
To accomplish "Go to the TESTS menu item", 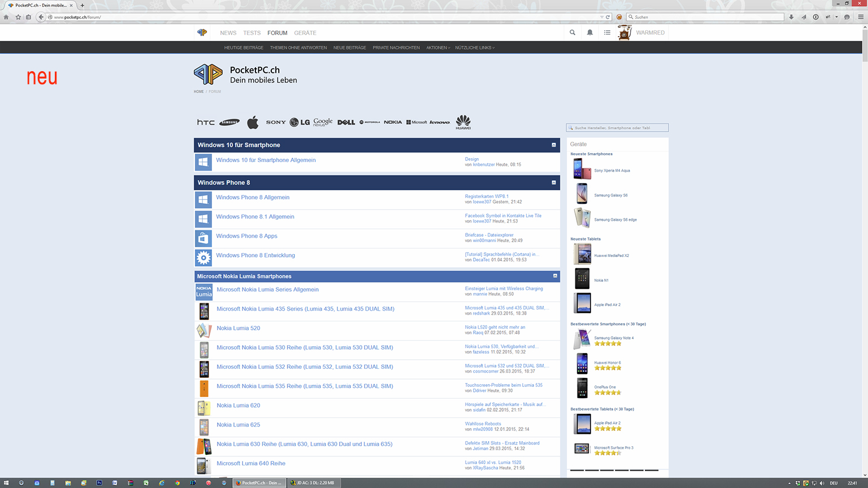I will [x=252, y=33].
